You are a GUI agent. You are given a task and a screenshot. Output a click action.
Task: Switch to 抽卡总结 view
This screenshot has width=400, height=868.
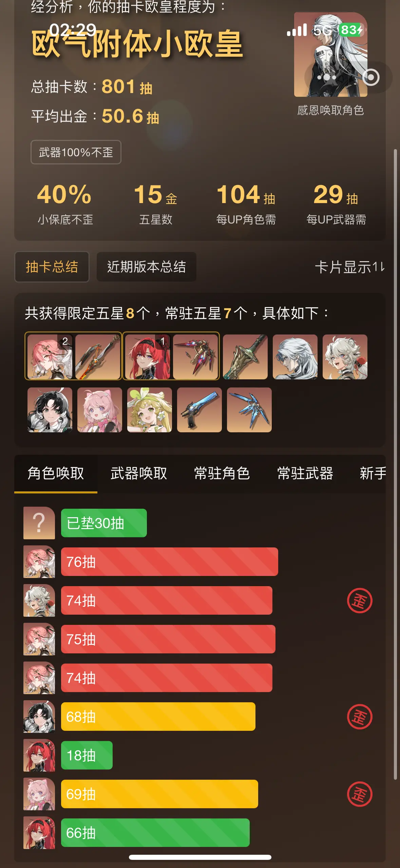pyautogui.click(x=52, y=267)
